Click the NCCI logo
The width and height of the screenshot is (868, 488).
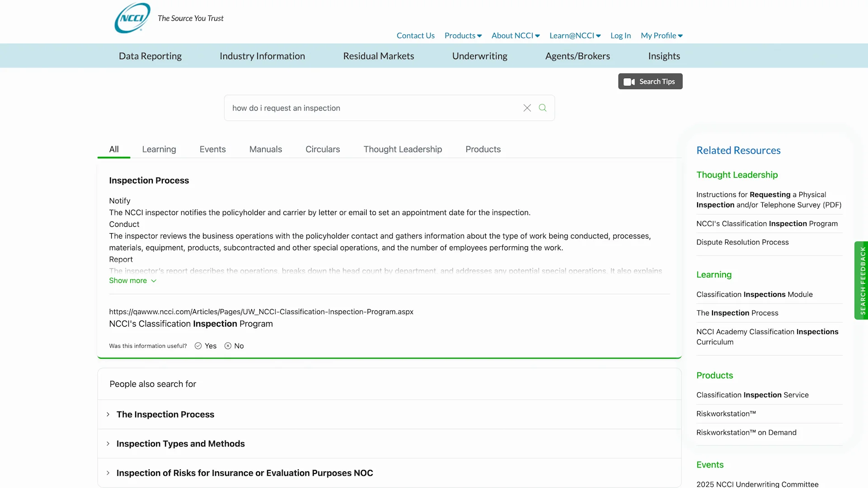click(x=132, y=18)
